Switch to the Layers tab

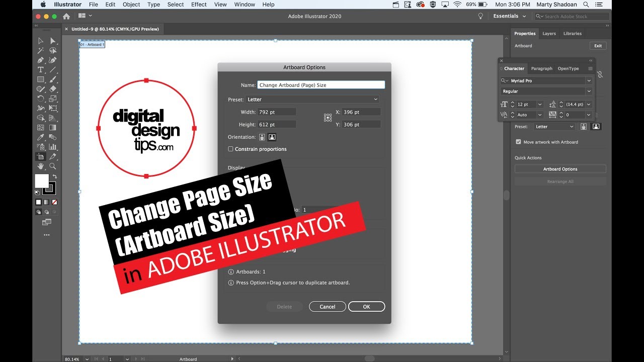pyautogui.click(x=549, y=34)
